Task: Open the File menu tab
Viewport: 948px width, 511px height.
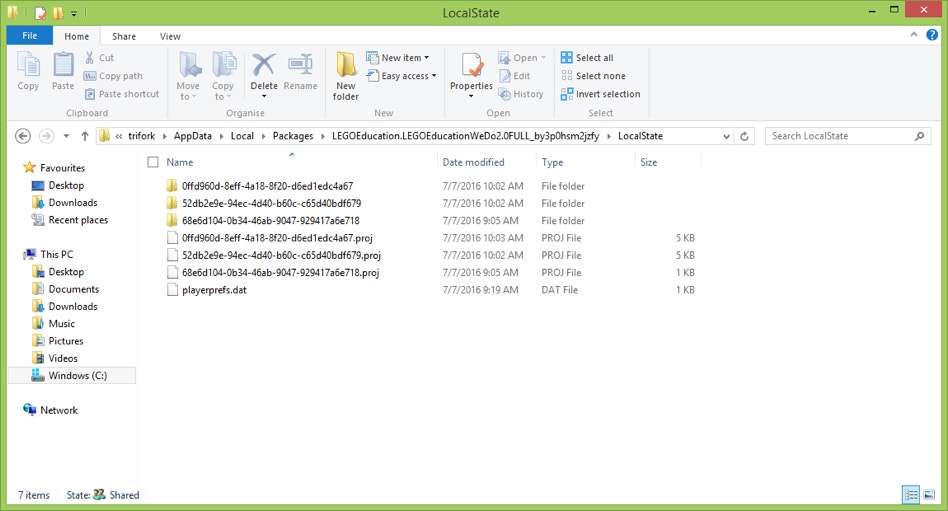Action: point(29,36)
